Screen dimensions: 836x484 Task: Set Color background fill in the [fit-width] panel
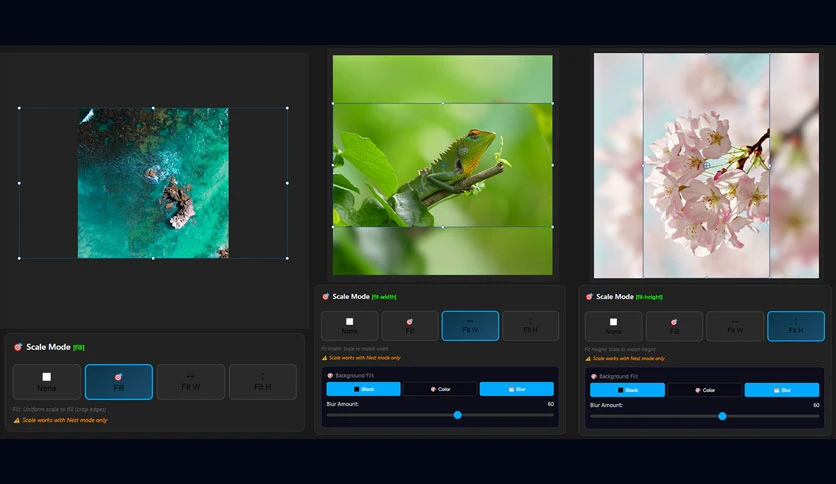[x=440, y=389]
